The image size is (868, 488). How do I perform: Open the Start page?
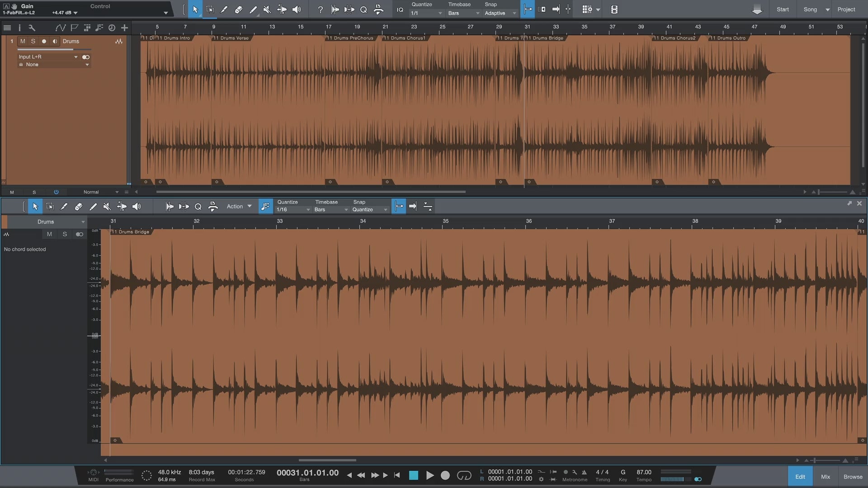pyautogui.click(x=783, y=9)
